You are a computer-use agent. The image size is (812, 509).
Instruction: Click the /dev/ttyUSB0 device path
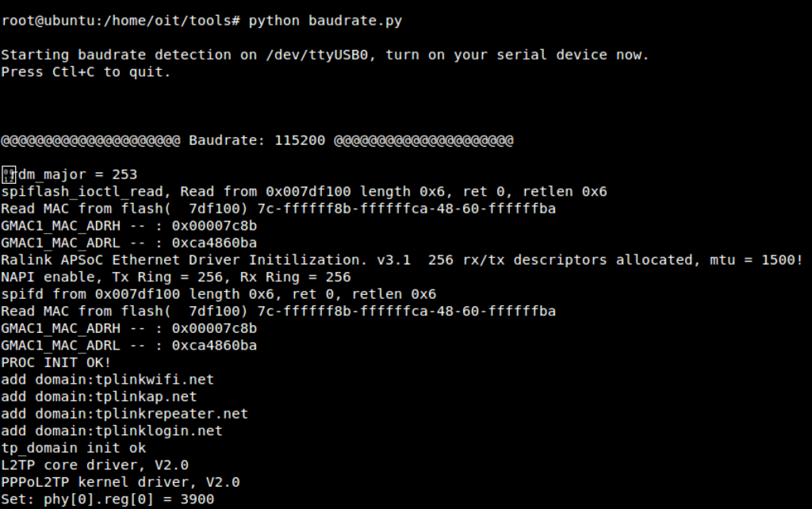pyautogui.click(x=312, y=55)
